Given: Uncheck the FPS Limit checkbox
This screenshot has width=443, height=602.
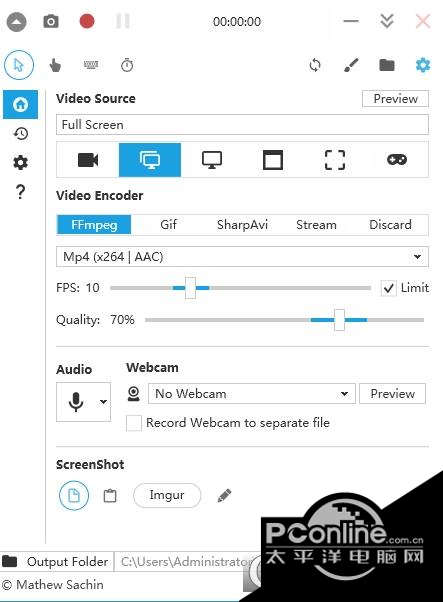Looking at the screenshot, I should pyautogui.click(x=388, y=288).
